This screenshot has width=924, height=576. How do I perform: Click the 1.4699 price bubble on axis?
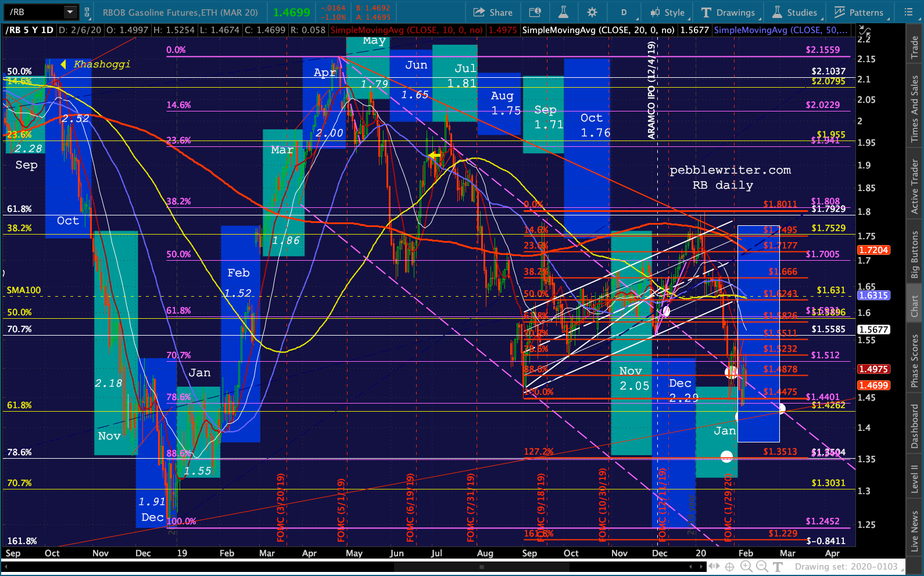coord(873,386)
